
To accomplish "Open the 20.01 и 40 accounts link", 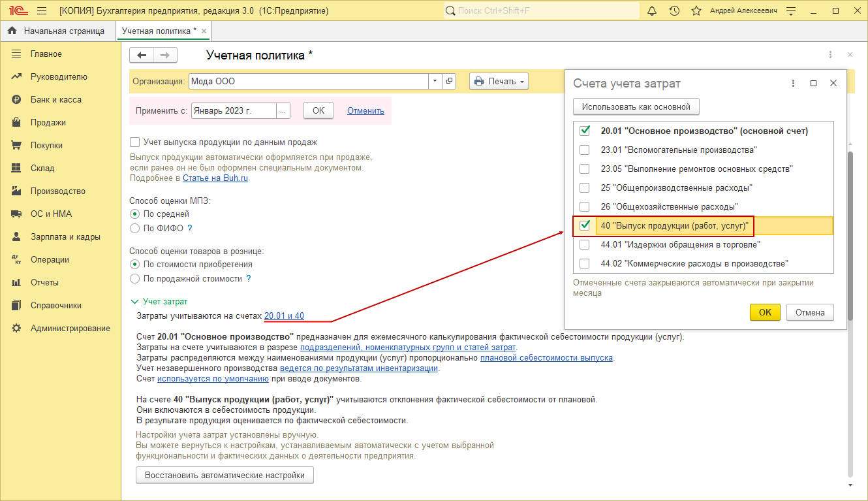I will [x=284, y=316].
